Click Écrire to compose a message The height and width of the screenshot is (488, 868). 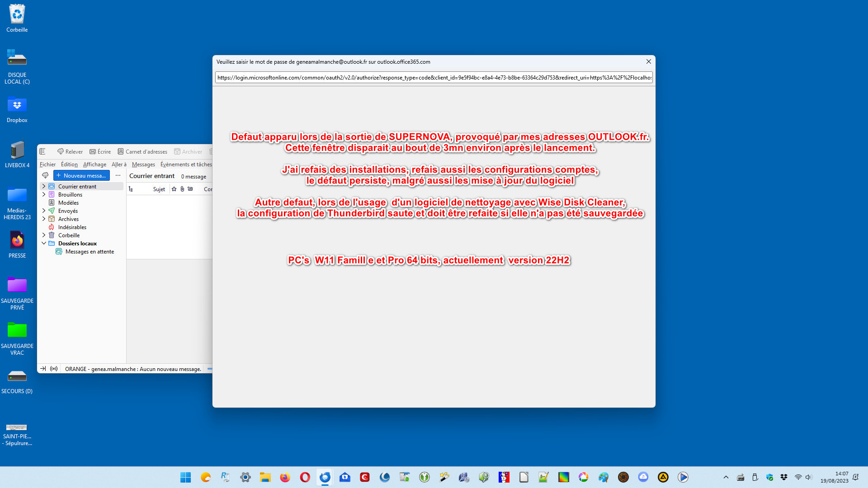100,152
